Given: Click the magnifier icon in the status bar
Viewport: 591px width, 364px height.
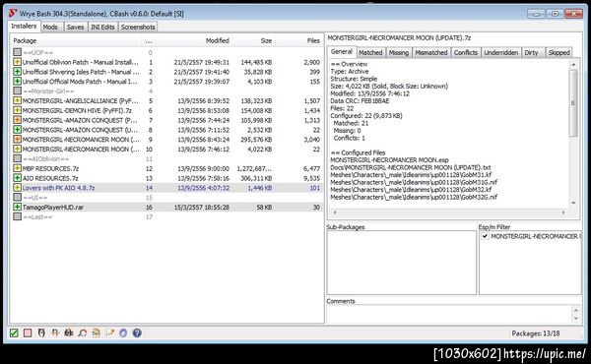Looking at the screenshot, I should 83,334.
